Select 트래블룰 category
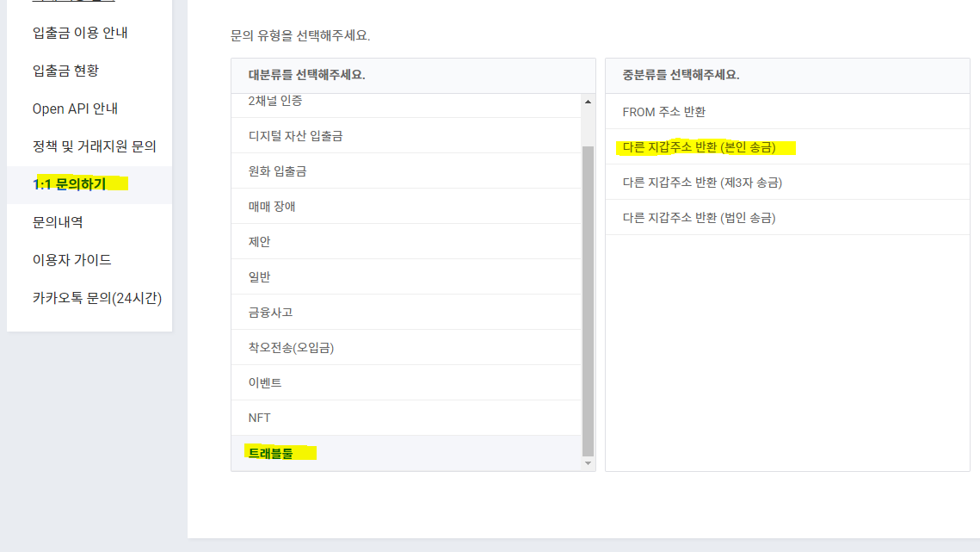This screenshot has width=980, height=552. 406,453
